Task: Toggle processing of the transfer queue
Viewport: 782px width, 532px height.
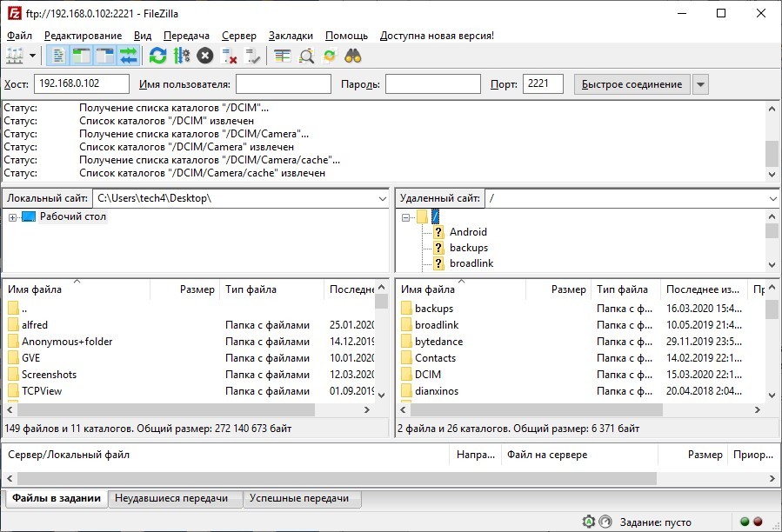Action: tap(181, 56)
